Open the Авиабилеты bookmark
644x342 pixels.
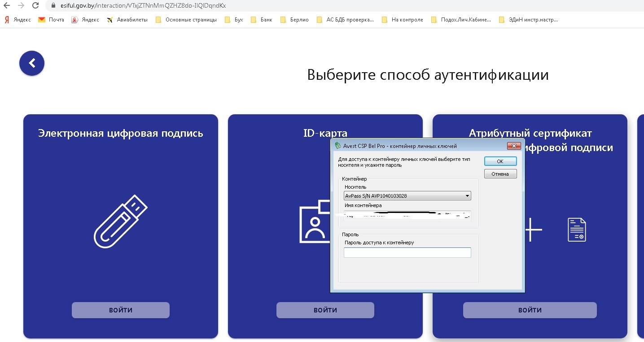click(127, 20)
